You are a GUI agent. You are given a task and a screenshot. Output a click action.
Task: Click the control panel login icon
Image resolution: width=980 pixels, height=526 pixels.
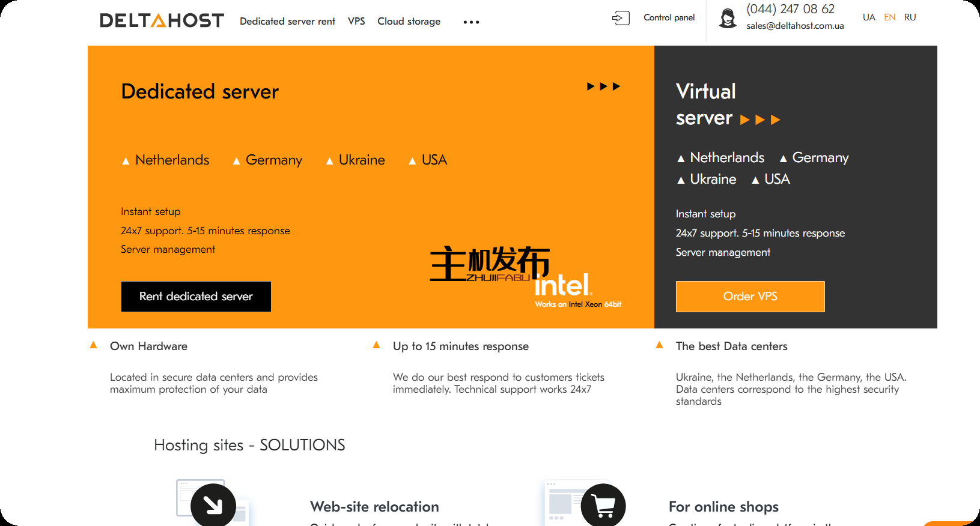(x=621, y=18)
